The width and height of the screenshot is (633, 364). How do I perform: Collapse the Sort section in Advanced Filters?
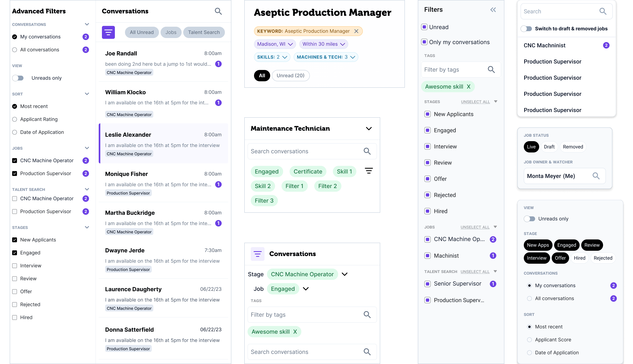pyautogui.click(x=87, y=94)
